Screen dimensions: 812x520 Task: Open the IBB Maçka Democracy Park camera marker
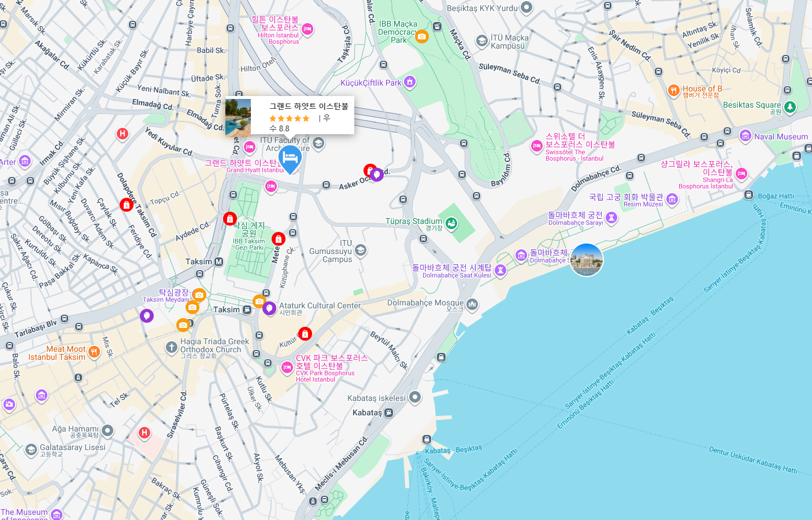[422, 36]
